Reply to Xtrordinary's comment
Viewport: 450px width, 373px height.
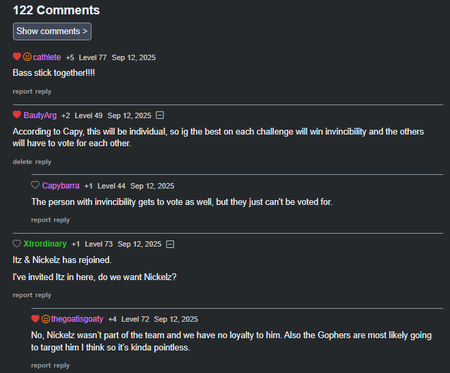point(43,295)
